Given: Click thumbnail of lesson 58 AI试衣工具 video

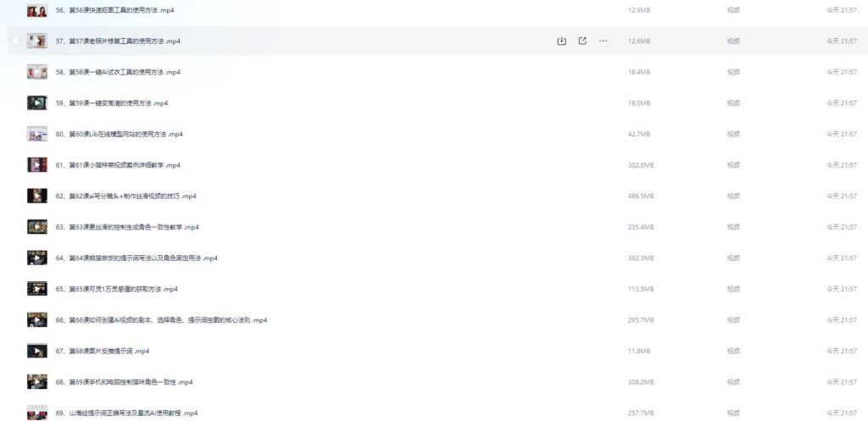Looking at the screenshot, I should pos(36,72).
